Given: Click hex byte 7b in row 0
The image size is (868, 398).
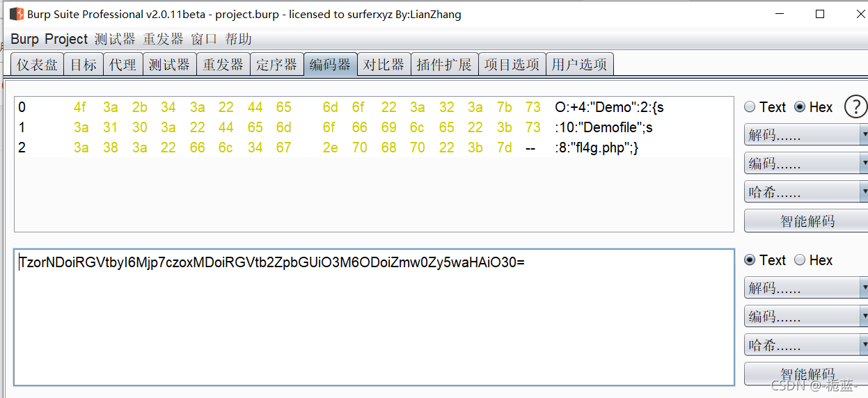Looking at the screenshot, I should tap(504, 107).
